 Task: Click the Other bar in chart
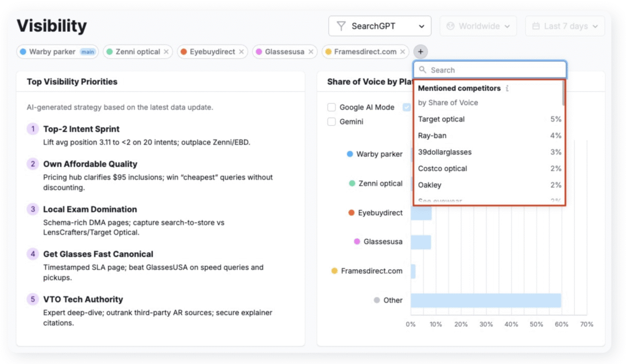pos(486,300)
